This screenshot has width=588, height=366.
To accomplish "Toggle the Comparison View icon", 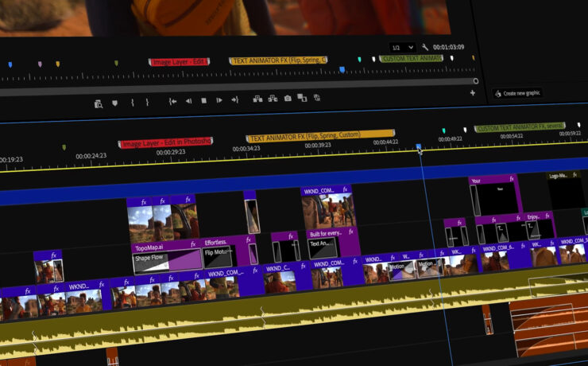I will tap(302, 98).
